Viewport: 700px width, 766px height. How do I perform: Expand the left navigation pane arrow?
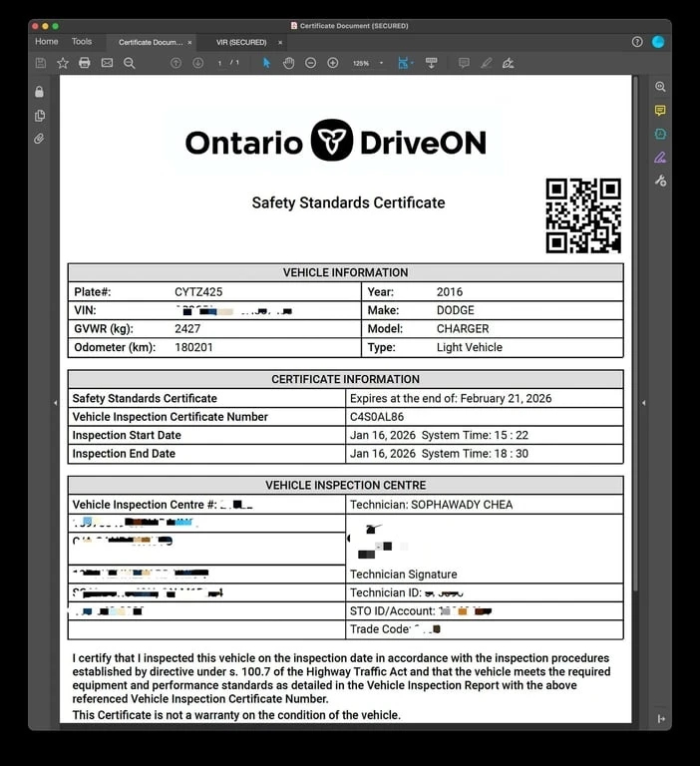point(55,402)
